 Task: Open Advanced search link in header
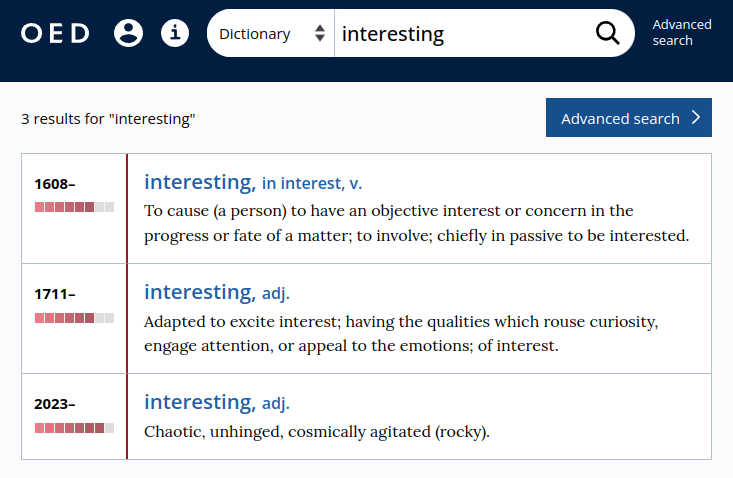coord(681,33)
